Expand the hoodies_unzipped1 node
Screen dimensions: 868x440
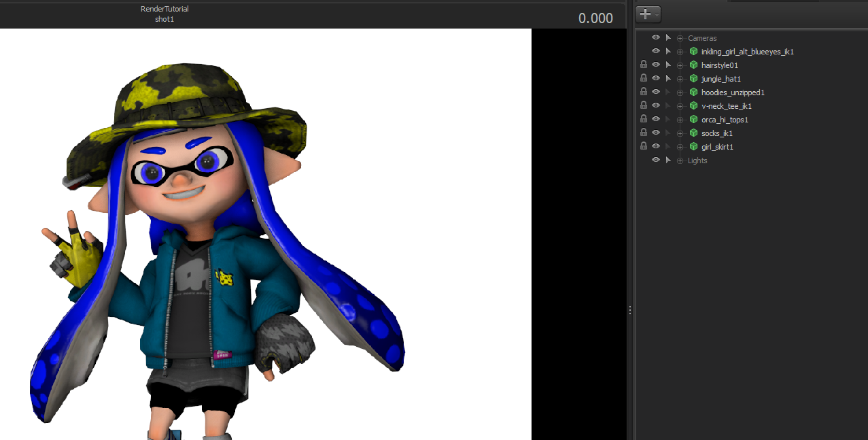coord(680,92)
